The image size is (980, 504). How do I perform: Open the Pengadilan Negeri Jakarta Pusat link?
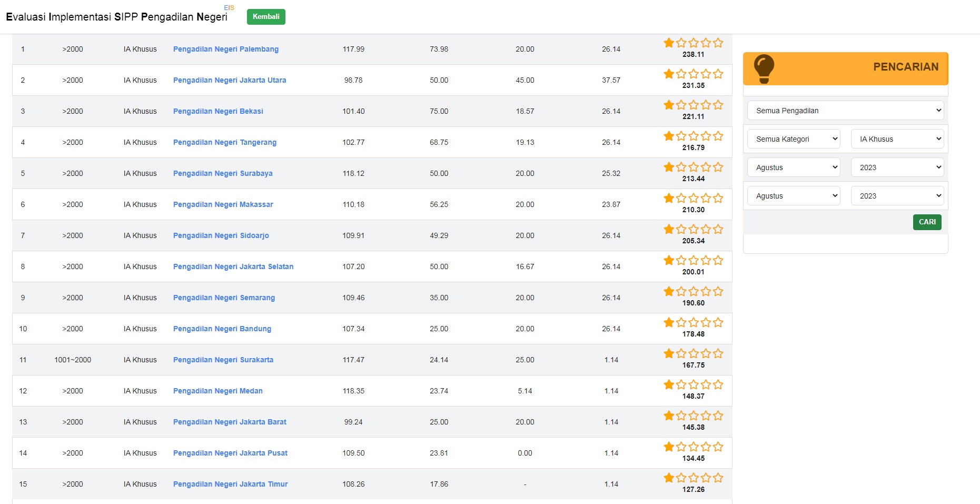(x=230, y=453)
